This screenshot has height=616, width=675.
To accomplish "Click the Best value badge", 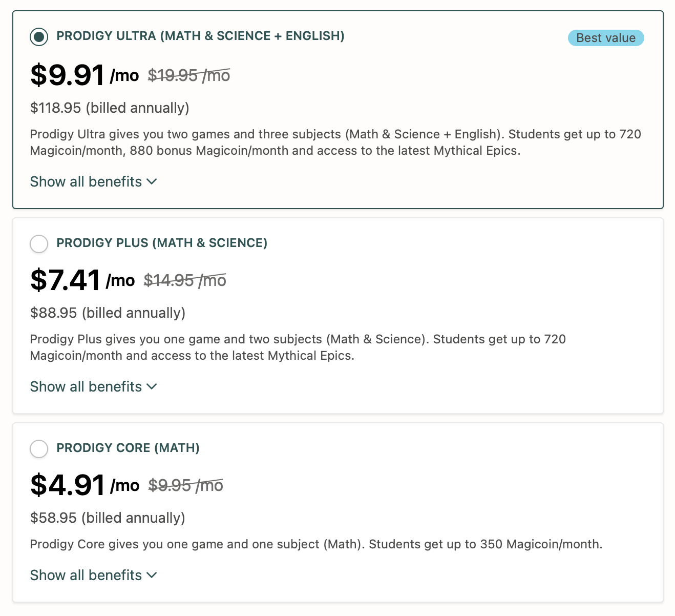I will [605, 38].
